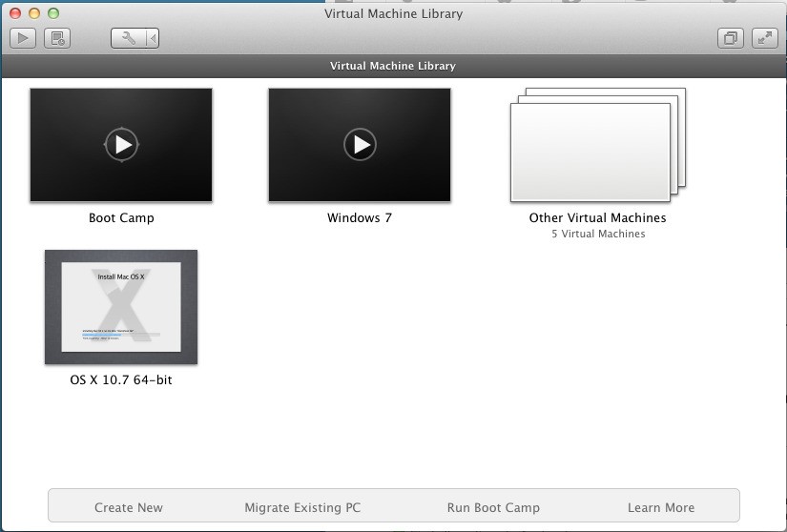
Task: Click Learn More
Action: pyautogui.click(x=661, y=507)
